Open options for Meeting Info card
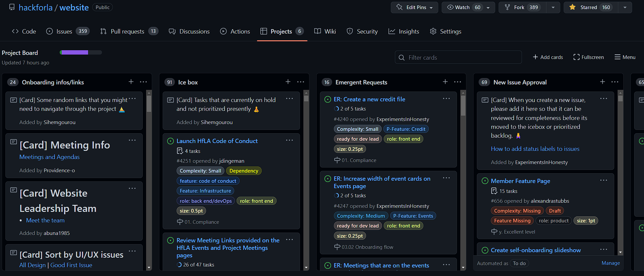Viewport: 644px width, 276px height. pyautogui.click(x=132, y=140)
